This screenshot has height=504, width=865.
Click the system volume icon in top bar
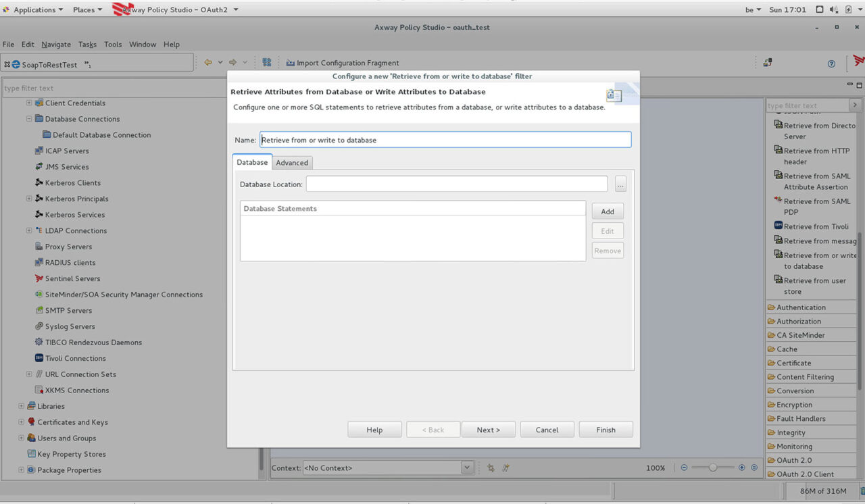[x=833, y=9]
